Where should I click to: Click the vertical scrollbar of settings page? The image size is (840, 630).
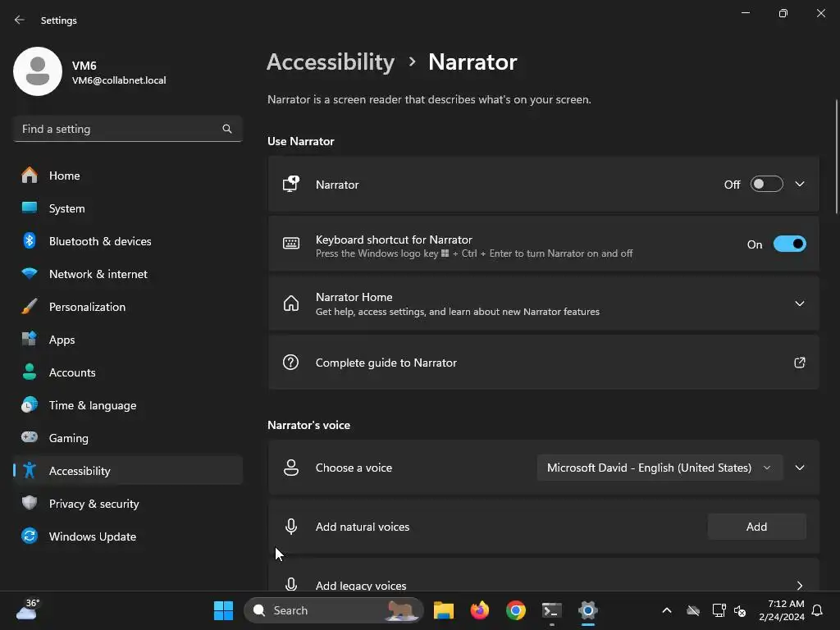coord(837,157)
